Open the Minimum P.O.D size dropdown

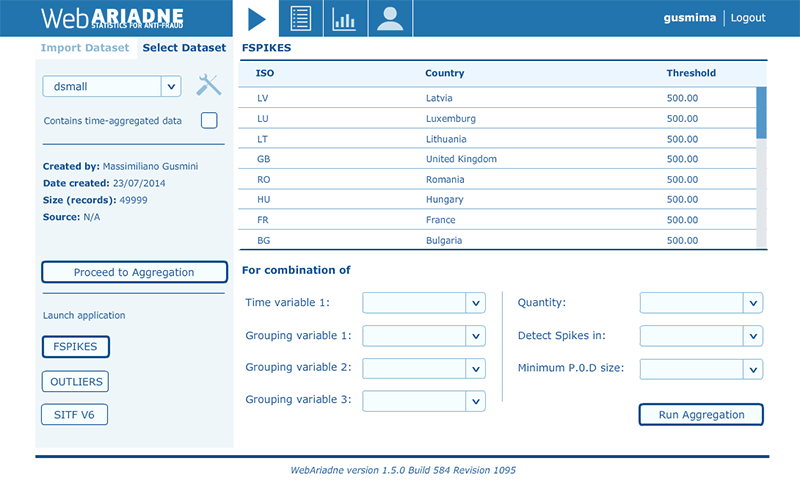752,369
